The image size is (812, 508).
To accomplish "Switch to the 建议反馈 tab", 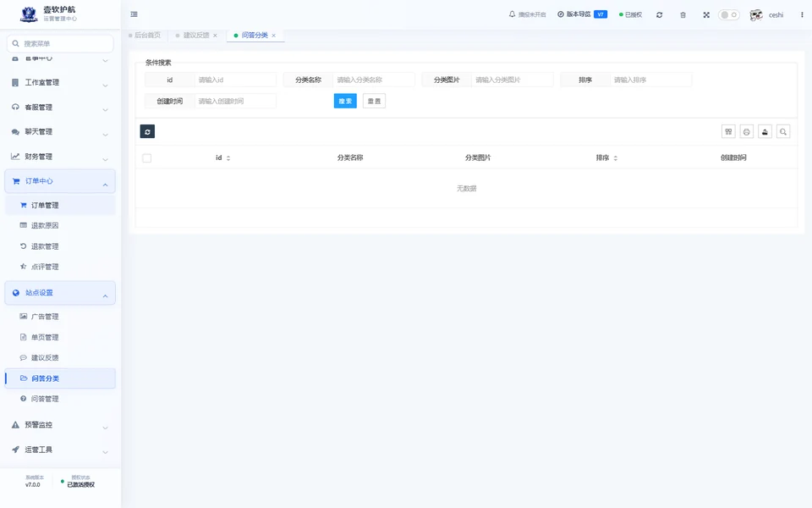I will click(196, 36).
